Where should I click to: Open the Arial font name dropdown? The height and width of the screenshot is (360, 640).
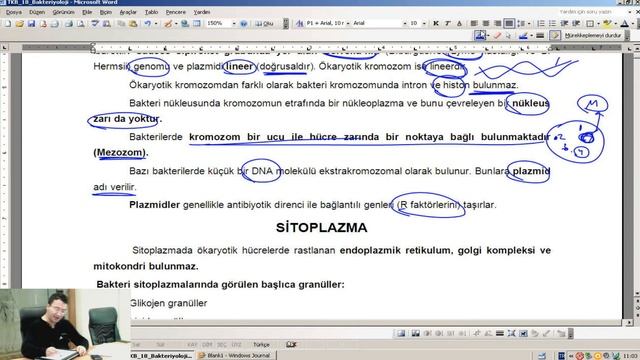point(405,24)
